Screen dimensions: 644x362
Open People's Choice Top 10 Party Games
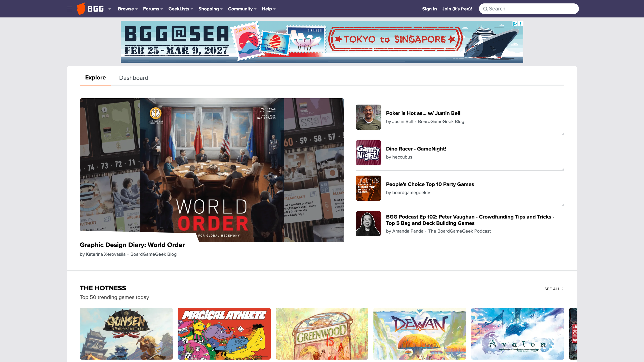click(x=430, y=184)
